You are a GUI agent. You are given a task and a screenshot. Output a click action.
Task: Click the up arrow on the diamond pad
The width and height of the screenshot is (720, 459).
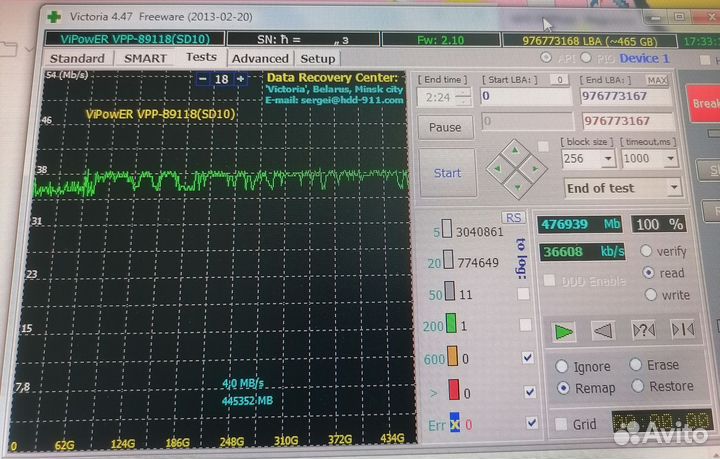pyautogui.click(x=515, y=151)
